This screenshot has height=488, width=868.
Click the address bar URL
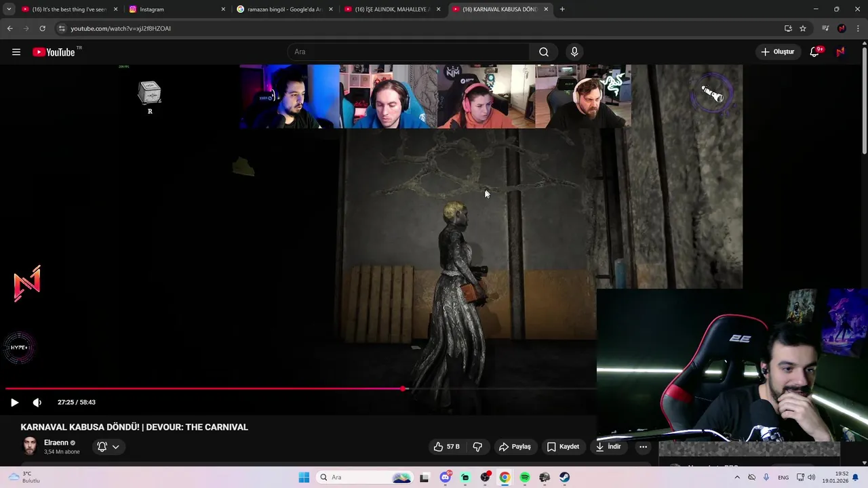pyautogui.click(x=121, y=28)
